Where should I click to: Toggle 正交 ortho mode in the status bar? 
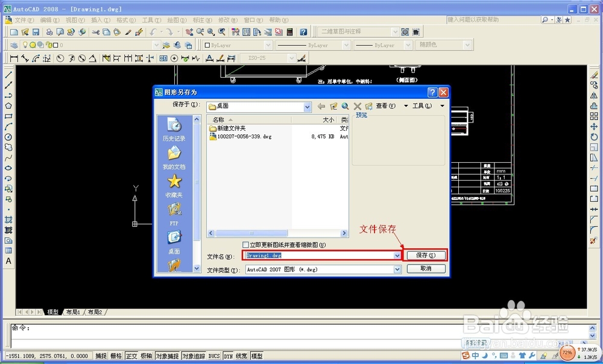131,356
